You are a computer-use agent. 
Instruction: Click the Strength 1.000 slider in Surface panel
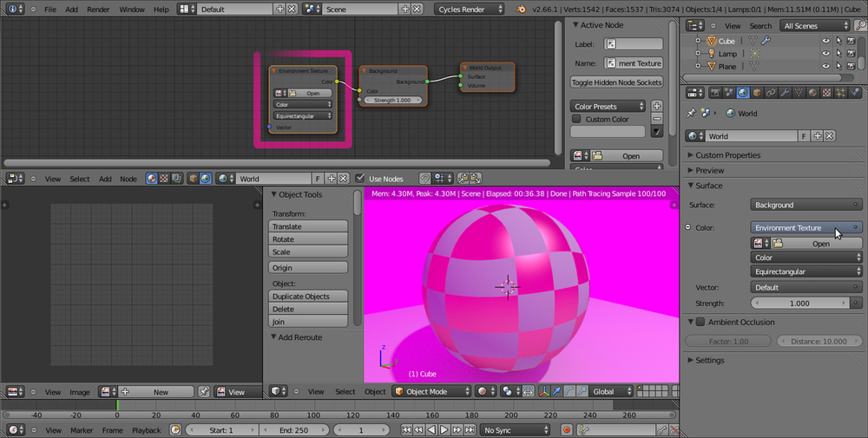(799, 304)
